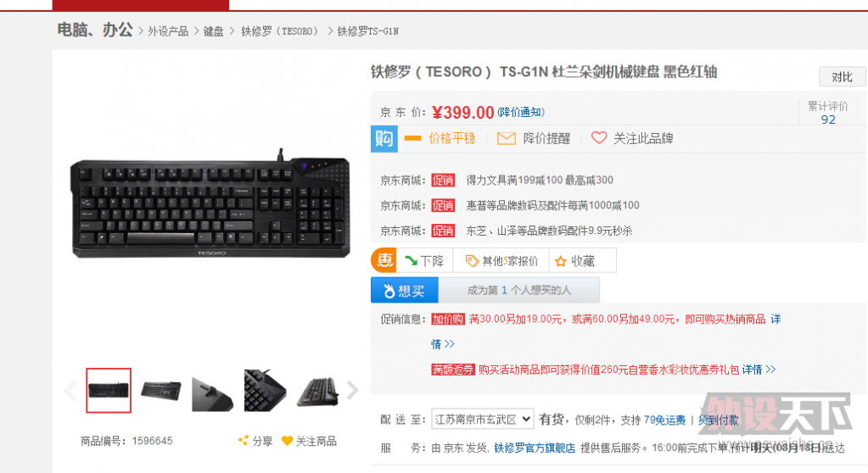Follow brand via heart 关注此品牌 icon
This screenshot has height=473, width=868.
[599, 138]
